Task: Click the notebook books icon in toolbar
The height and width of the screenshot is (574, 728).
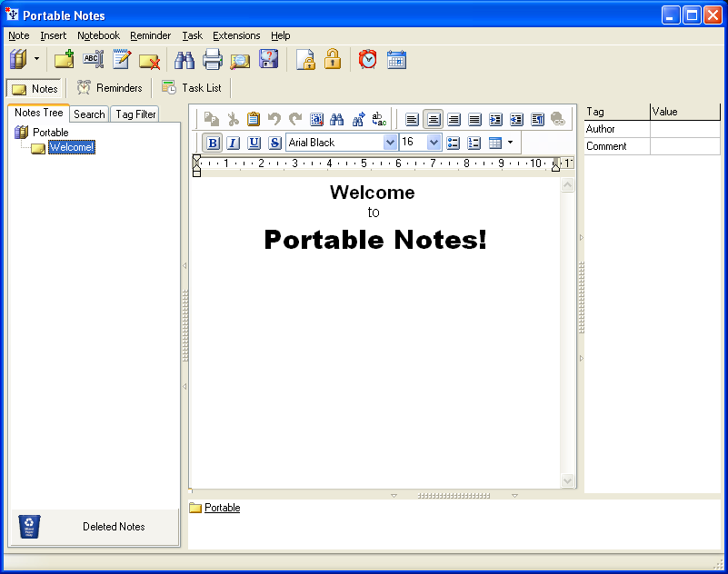Action: pos(18,59)
